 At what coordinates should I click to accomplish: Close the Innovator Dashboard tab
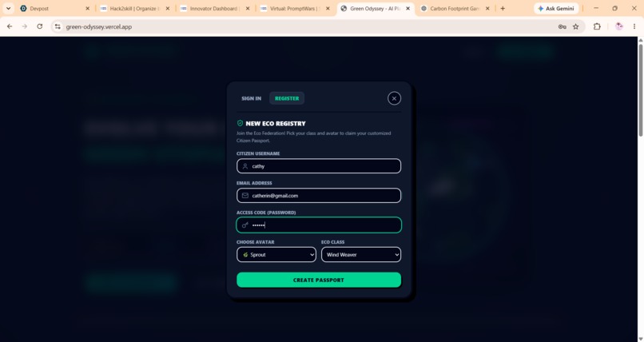(248, 9)
